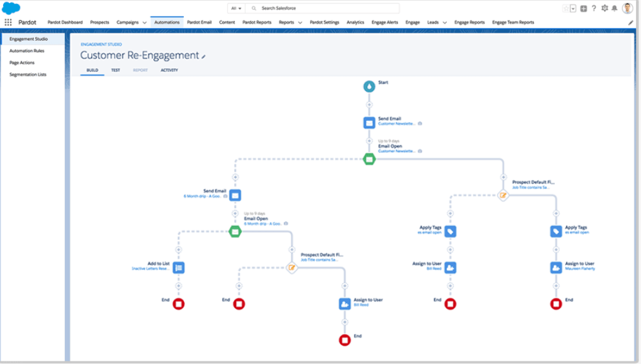Select the Customer Newsletter Email Open trigger
This screenshot has width=641, height=364.
click(369, 159)
